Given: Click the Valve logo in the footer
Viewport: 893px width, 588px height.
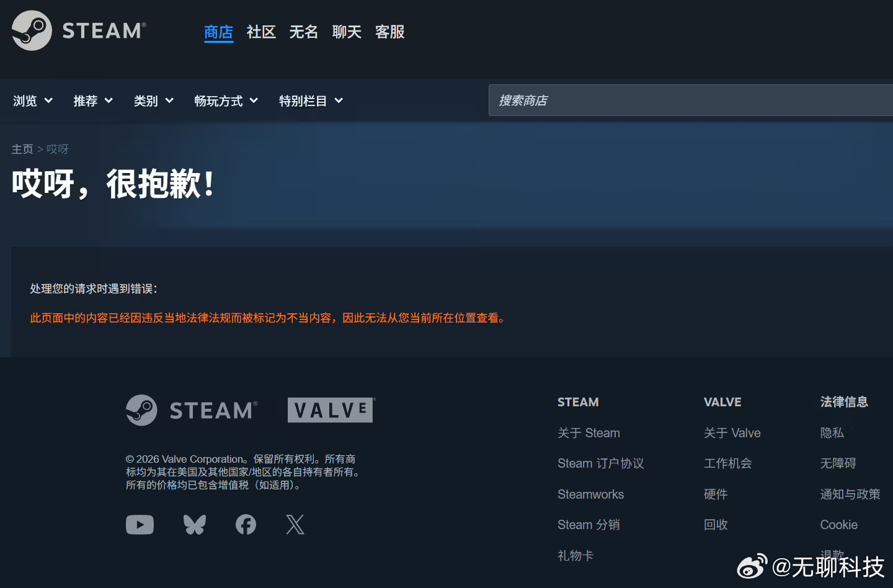Looking at the screenshot, I should (331, 410).
